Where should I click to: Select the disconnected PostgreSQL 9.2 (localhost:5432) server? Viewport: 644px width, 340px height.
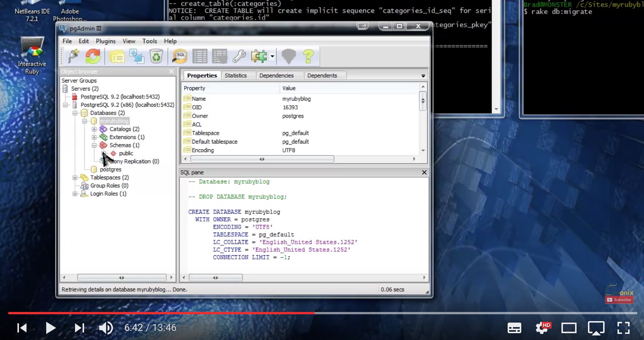120,97
